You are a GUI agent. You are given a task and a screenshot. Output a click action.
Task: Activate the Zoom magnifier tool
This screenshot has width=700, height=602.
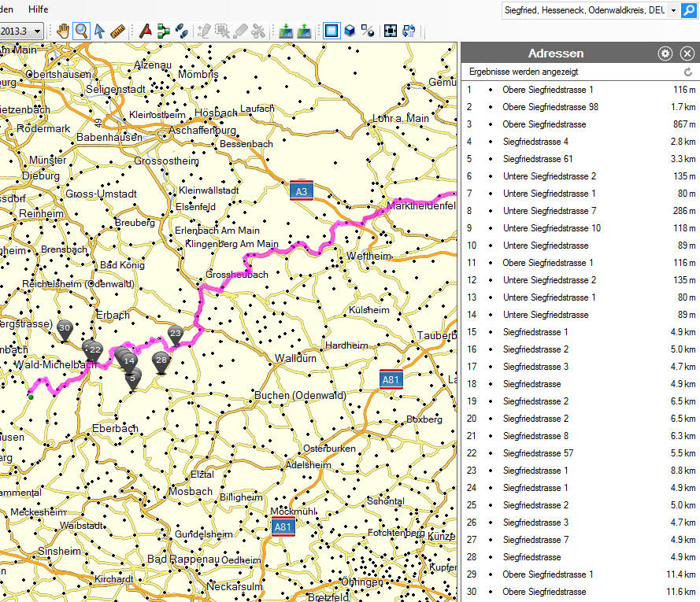click(x=81, y=31)
